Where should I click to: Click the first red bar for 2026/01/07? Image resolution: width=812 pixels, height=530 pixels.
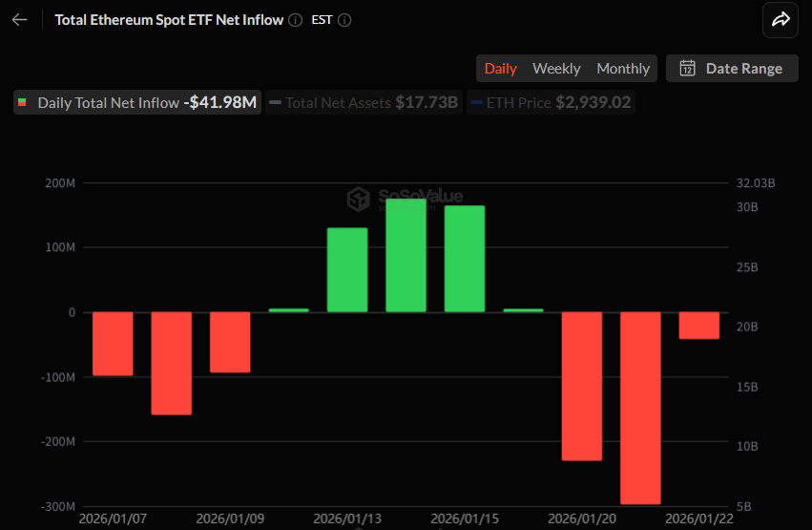(x=113, y=344)
